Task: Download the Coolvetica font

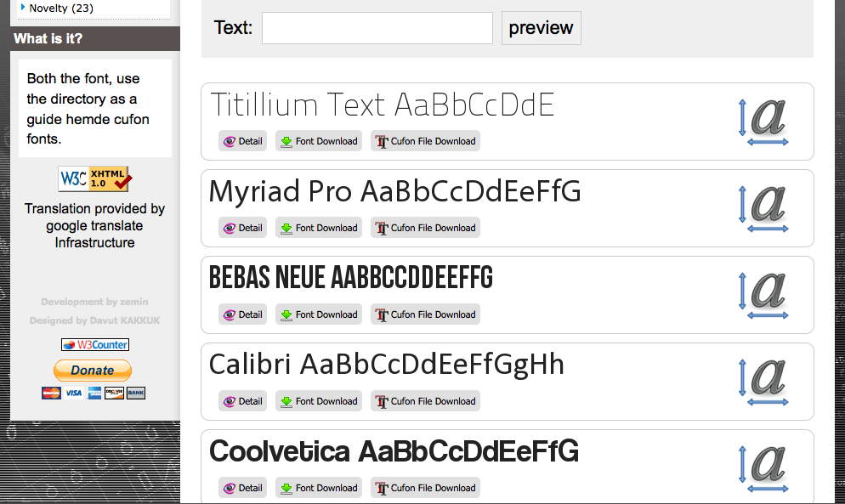Action: (x=319, y=488)
